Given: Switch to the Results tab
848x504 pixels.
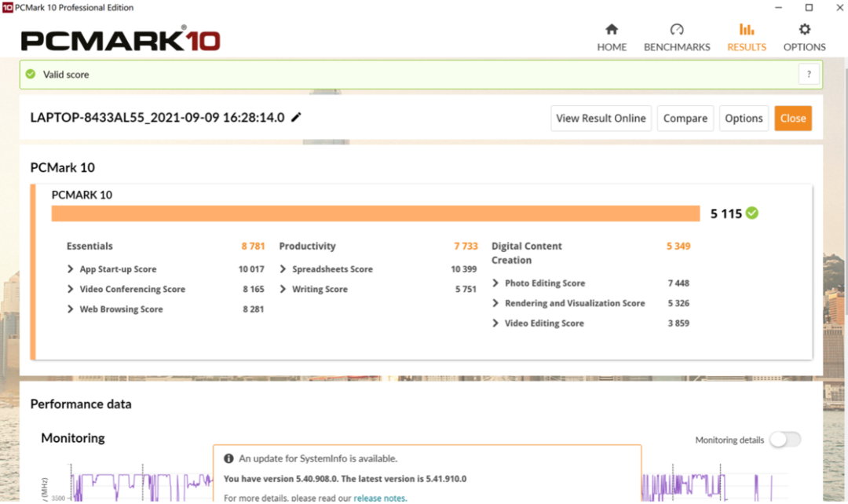Looking at the screenshot, I should [747, 38].
